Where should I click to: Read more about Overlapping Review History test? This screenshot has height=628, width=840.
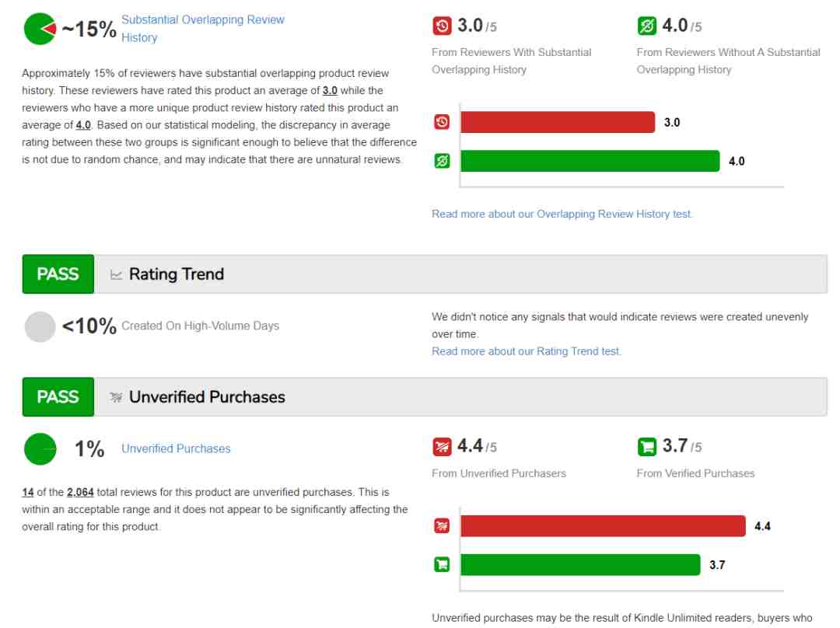coord(562,214)
